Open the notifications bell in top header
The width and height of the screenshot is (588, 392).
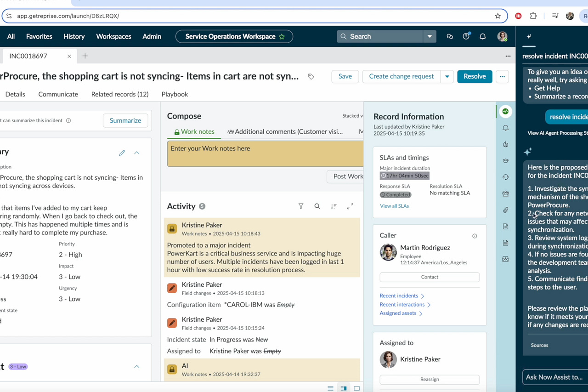pos(483,37)
